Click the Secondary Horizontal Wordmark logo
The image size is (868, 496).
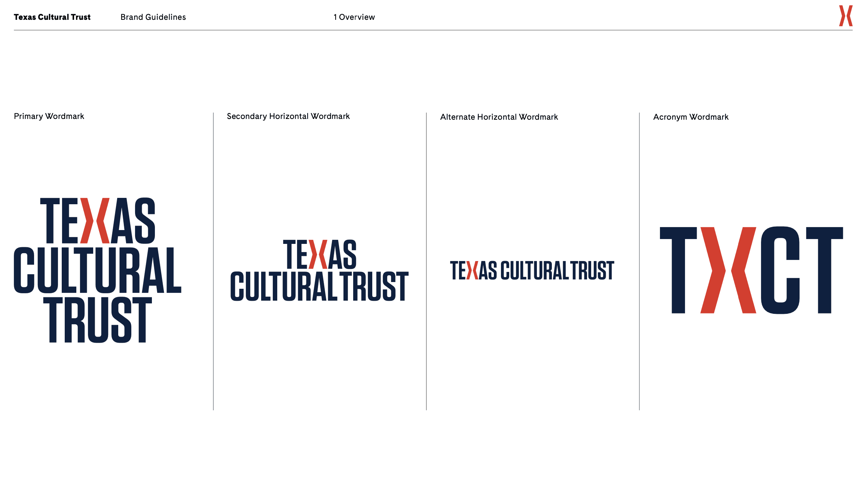point(319,270)
